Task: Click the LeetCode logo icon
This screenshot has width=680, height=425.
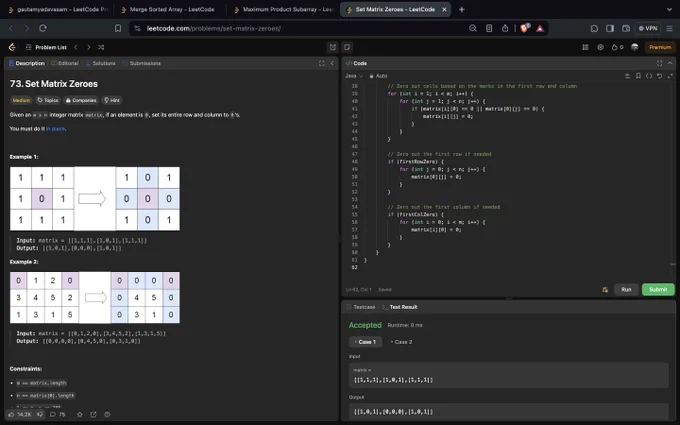Action: (12, 47)
